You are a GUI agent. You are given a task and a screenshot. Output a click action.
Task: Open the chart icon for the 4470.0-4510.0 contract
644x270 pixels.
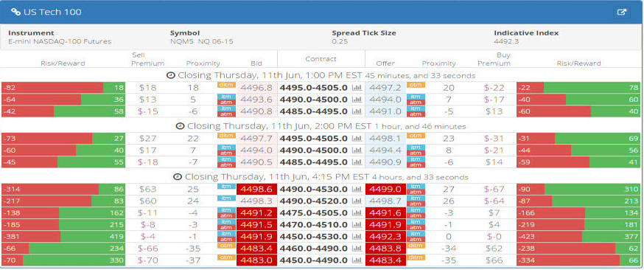(x=357, y=225)
